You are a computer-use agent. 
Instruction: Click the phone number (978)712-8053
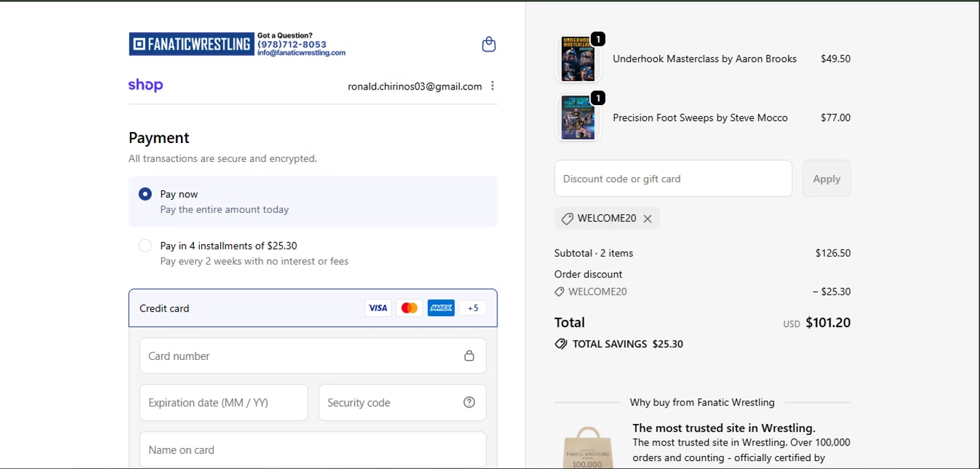(x=292, y=44)
